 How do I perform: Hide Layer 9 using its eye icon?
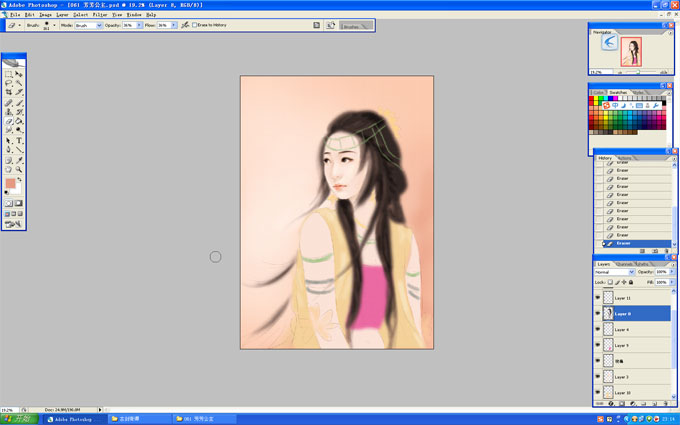coord(598,345)
